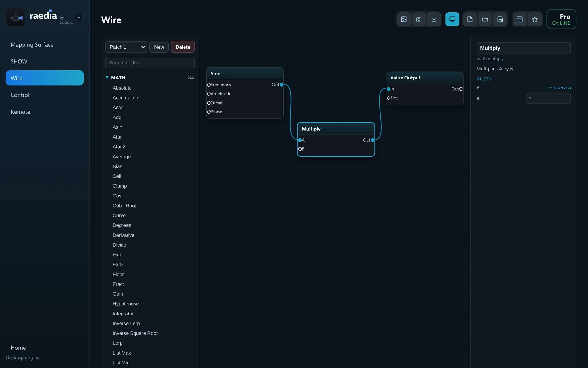
Task: Click the new file plus icon
Action: 470,19
